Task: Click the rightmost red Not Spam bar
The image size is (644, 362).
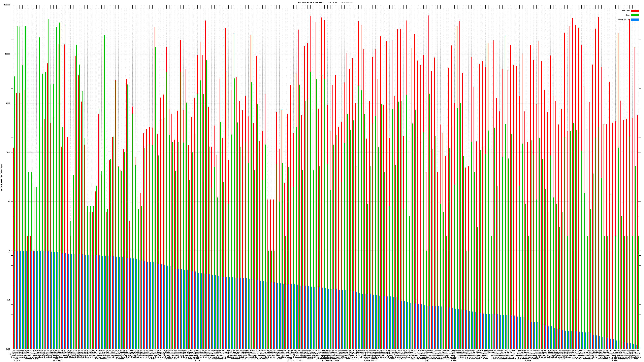Action: pyautogui.click(x=638, y=232)
